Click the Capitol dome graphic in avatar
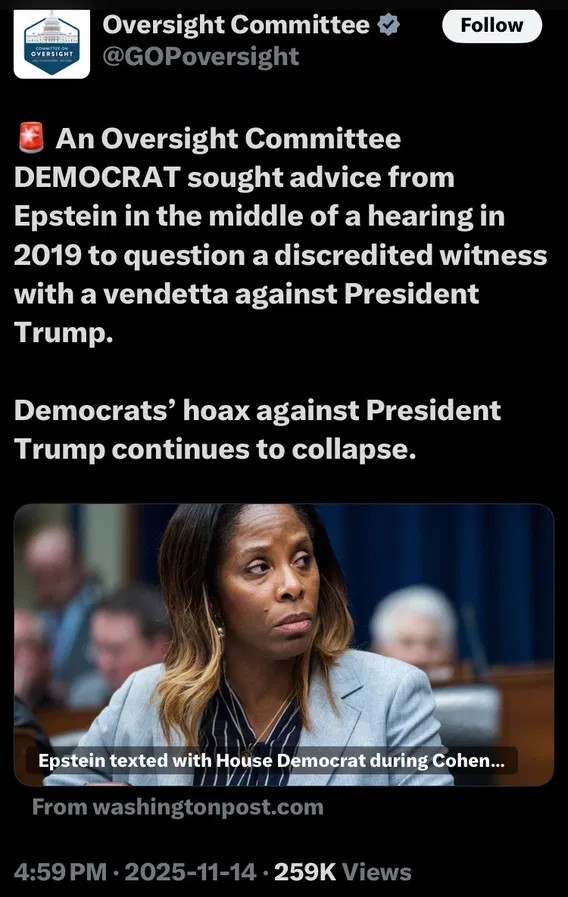This screenshot has width=568, height=897. point(51,23)
